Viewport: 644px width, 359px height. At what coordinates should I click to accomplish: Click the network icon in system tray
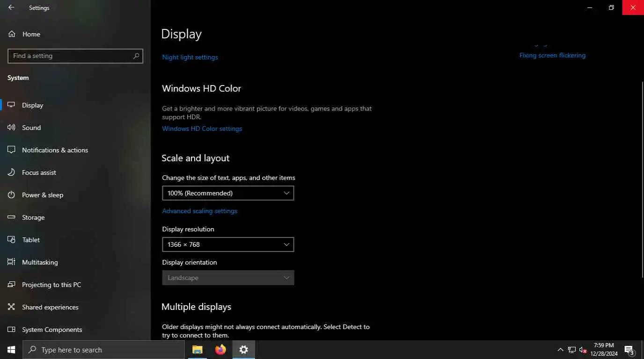click(572, 350)
